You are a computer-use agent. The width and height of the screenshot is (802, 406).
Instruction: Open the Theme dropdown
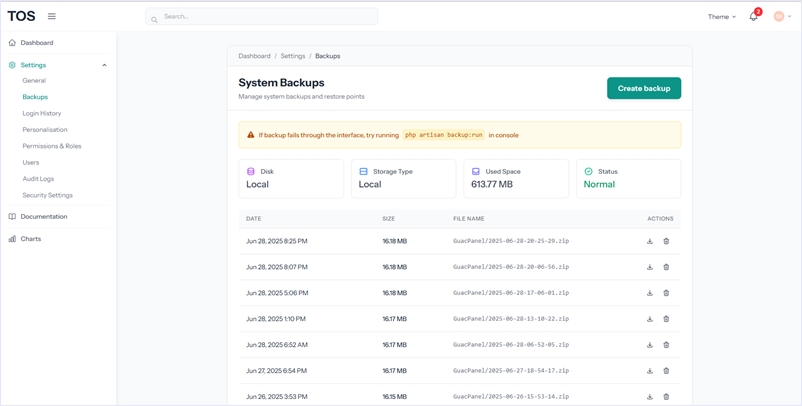721,17
